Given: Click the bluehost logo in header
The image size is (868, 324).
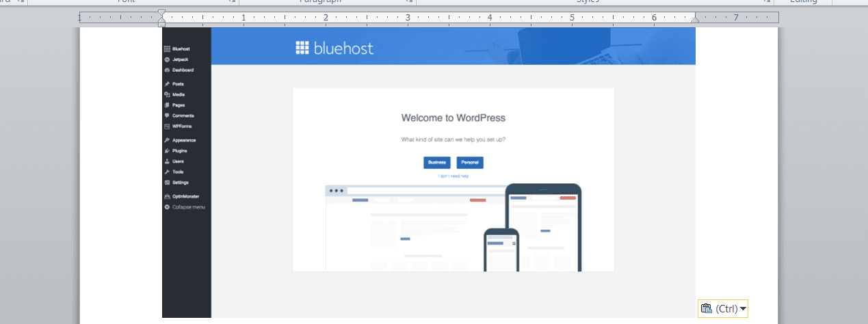Looking at the screenshot, I should [x=334, y=48].
